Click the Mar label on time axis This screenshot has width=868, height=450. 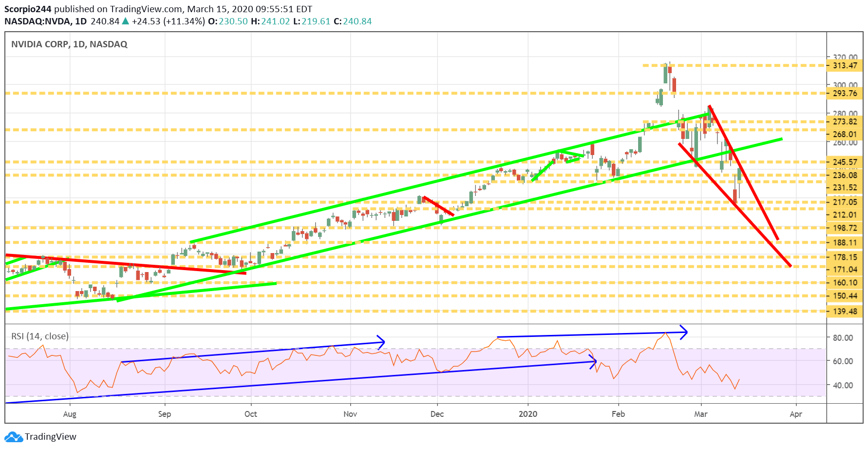pyautogui.click(x=700, y=414)
